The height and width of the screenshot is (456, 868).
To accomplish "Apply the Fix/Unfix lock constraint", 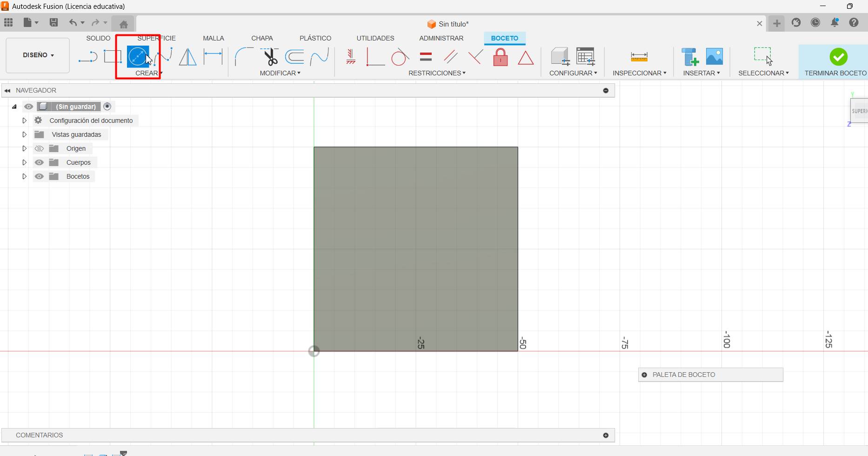I will coord(501,57).
